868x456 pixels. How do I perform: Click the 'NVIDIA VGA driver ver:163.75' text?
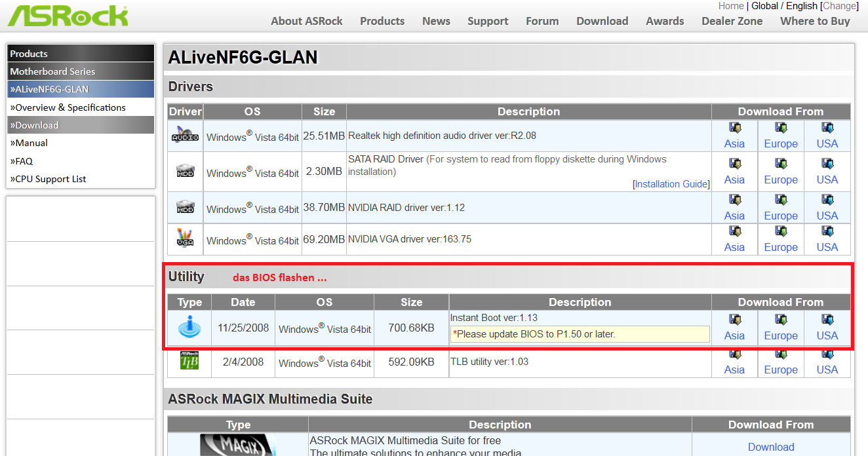[410, 239]
